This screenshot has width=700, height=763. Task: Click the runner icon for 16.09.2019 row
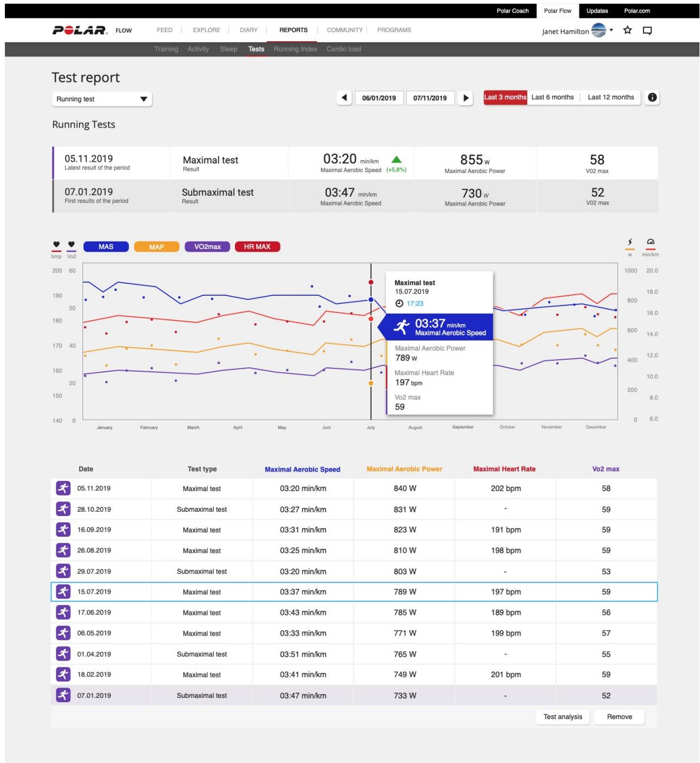pyautogui.click(x=63, y=530)
